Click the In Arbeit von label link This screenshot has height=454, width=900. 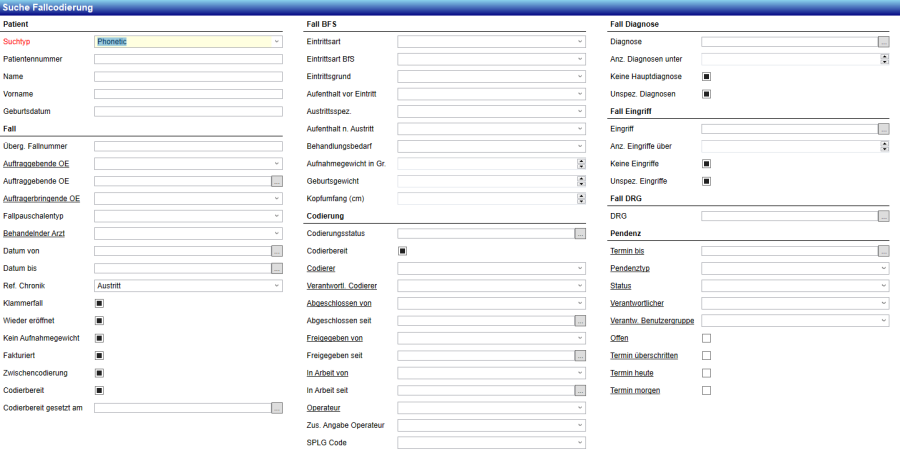point(327,373)
